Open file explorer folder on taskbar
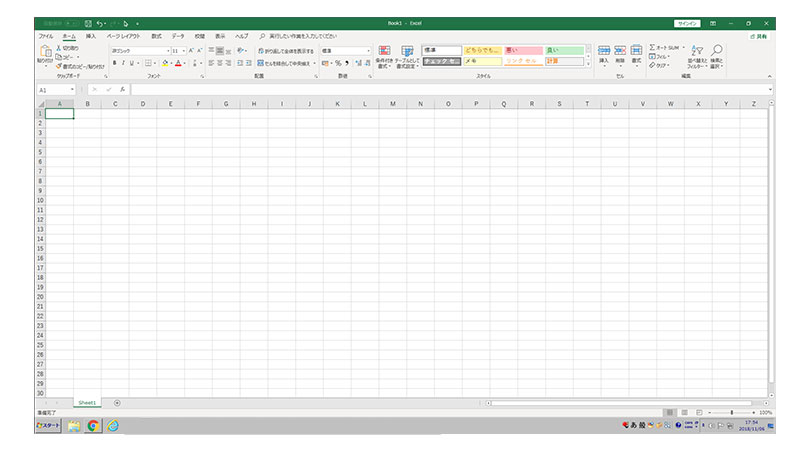Image resolution: width=810 pixels, height=450 pixels. click(x=74, y=426)
